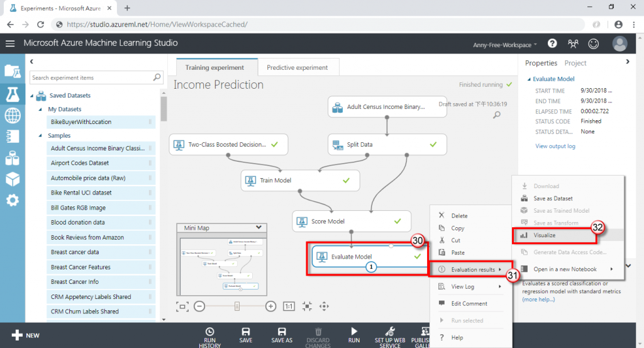The image size is (644, 348).
Task: Click zoom to fit icon
Action: coord(182,306)
